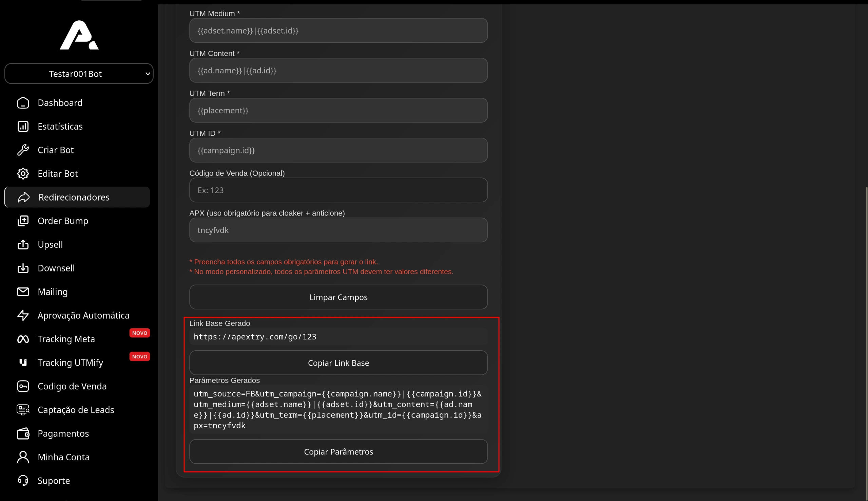Click the Tracking UTMify logo icon
This screenshot has height=501, width=868.
[x=23, y=363]
